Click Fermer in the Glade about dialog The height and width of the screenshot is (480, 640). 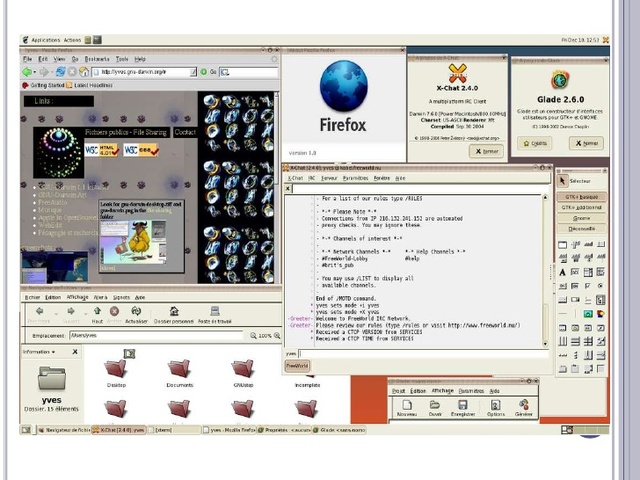[586, 143]
